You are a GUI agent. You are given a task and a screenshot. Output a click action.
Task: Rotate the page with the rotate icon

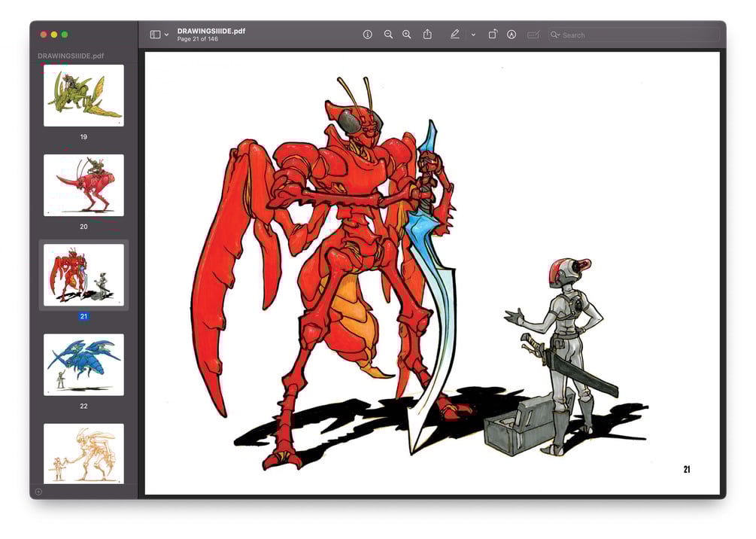click(492, 35)
